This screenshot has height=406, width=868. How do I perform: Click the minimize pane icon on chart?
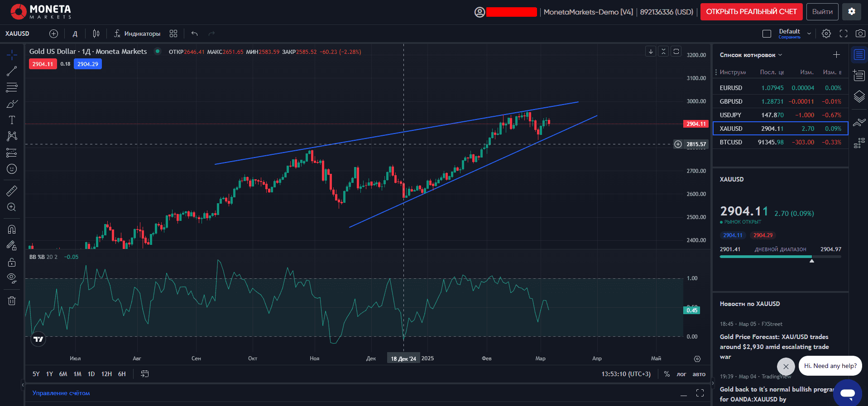(x=663, y=52)
